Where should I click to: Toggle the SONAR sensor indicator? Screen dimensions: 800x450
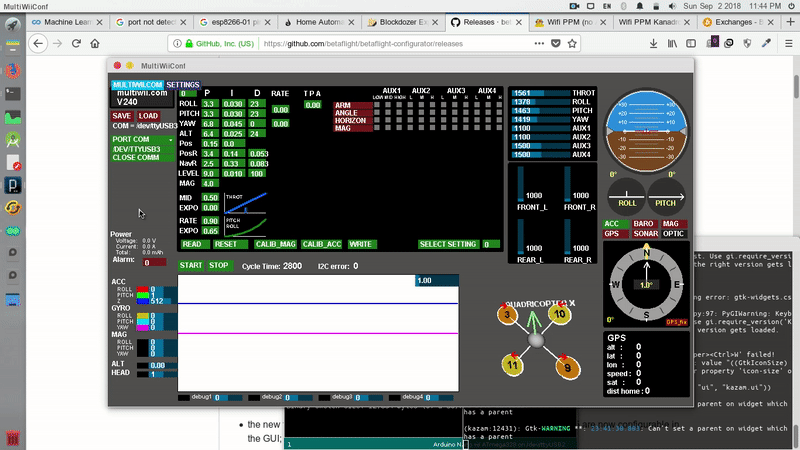pyautogui.click(x=644, y=234)
